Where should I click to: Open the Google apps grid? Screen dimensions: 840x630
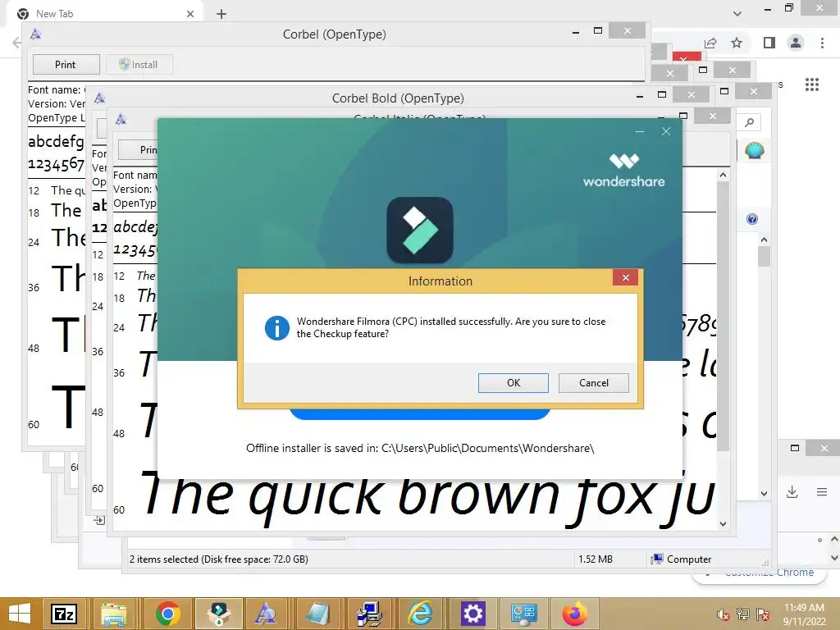click(812, 84)
